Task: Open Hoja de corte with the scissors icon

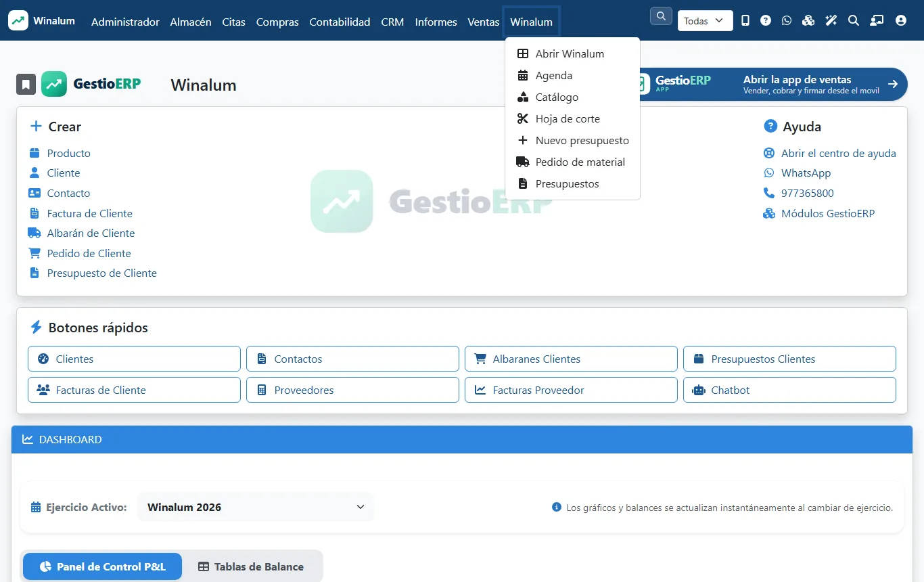Action: (x=572, y=119)
